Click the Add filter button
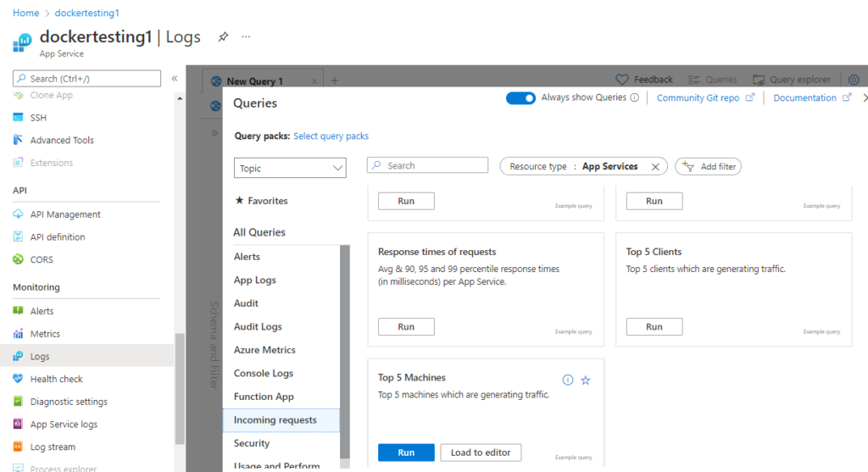This screenshot has width=868, height=472. [x=708, y=166]
